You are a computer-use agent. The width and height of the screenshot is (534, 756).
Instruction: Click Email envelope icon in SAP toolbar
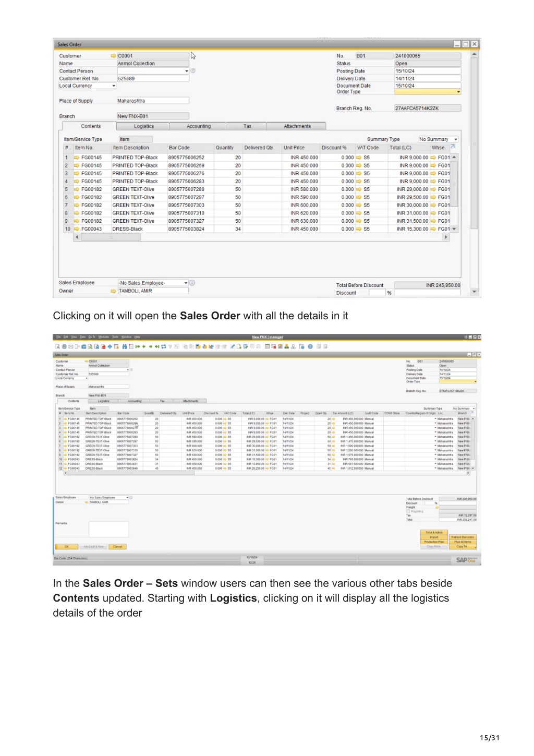coord(70,346)
